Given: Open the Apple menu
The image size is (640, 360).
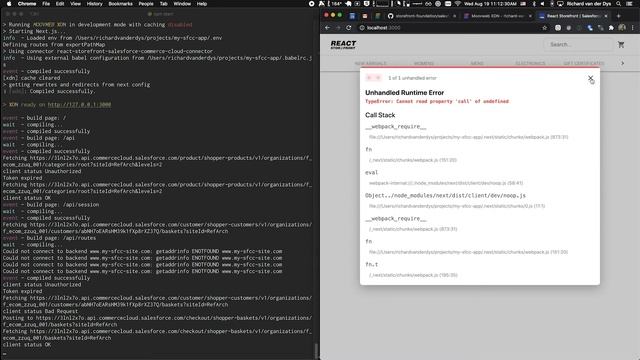Looking at the screenshot, I should click(9, 4).
